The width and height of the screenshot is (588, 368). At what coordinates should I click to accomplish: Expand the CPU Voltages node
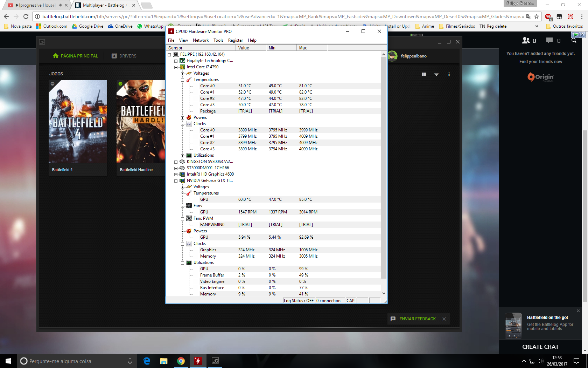click(183, 74)
